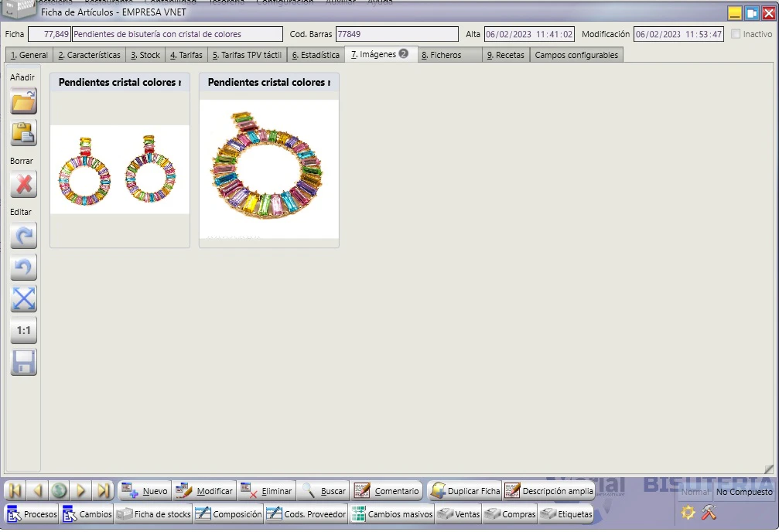Rotate image clockwise icon
Image resolution: width=779 pixels, height=532 pixels.
(x=23, y=236)
